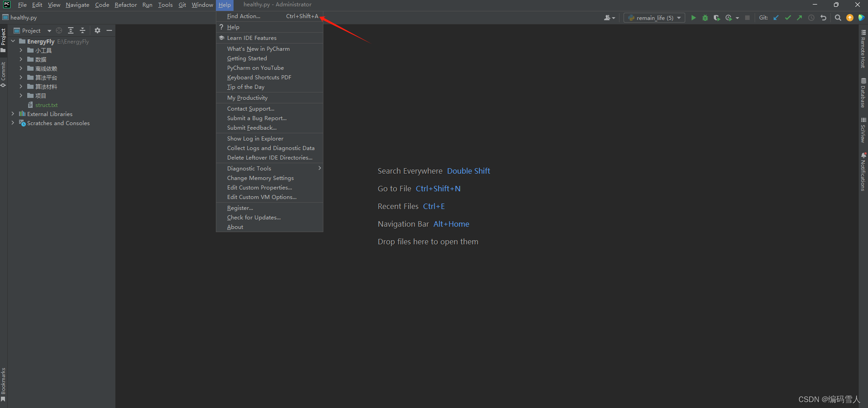Click the Rollback undo arrow icon

(x=823, y=18)
